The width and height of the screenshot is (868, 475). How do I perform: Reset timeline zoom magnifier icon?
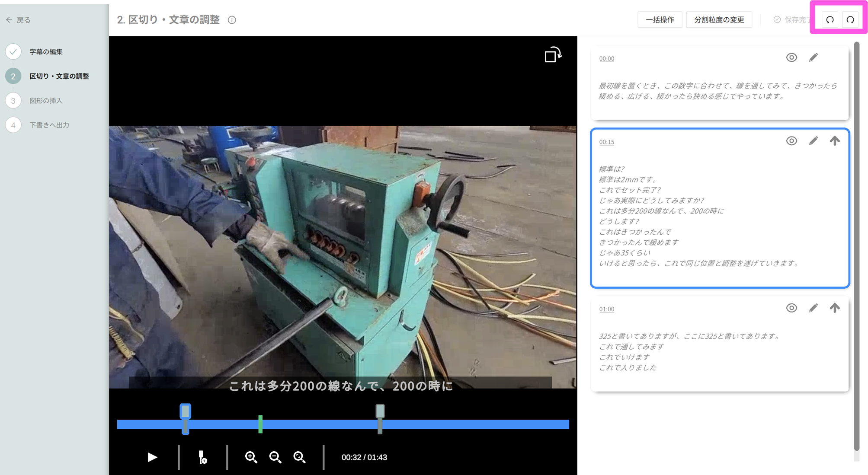pyautogui.click(x=299, y=457)
